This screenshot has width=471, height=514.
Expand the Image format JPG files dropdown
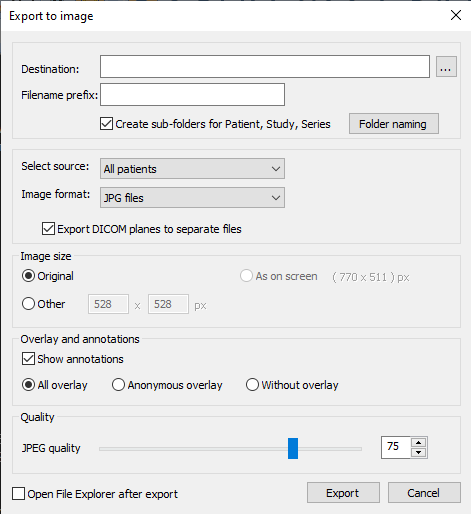click(x=192, y=198)
